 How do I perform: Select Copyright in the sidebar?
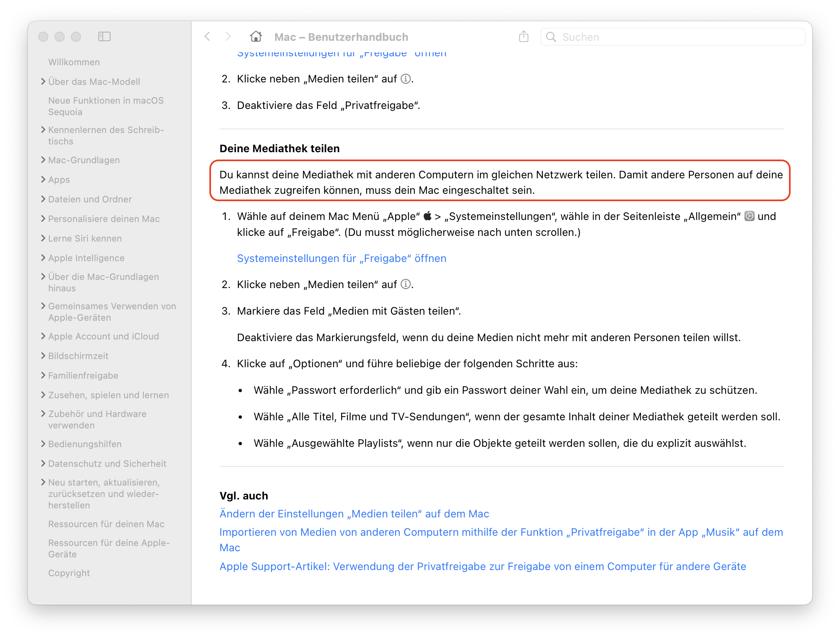click(x=69, y=573)
